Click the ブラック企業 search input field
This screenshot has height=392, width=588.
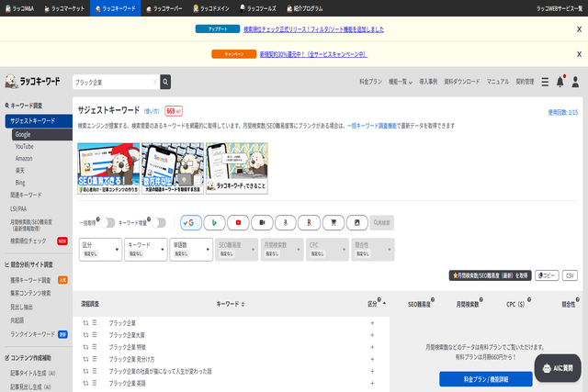click(x=115, y=82)
